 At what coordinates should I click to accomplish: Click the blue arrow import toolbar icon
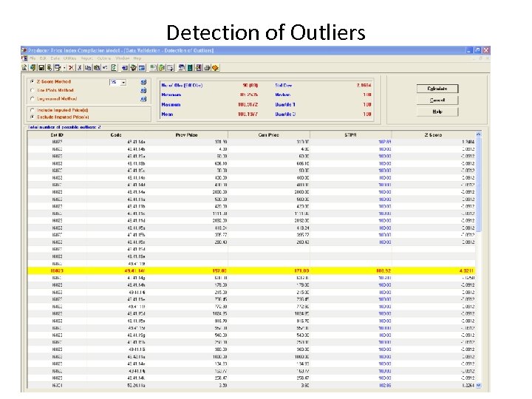(125, 68)
